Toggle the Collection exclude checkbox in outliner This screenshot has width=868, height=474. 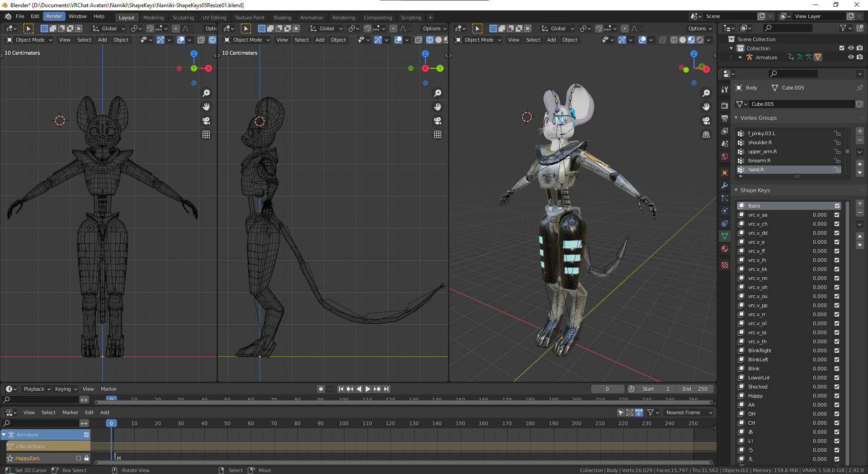coord(841,48)
